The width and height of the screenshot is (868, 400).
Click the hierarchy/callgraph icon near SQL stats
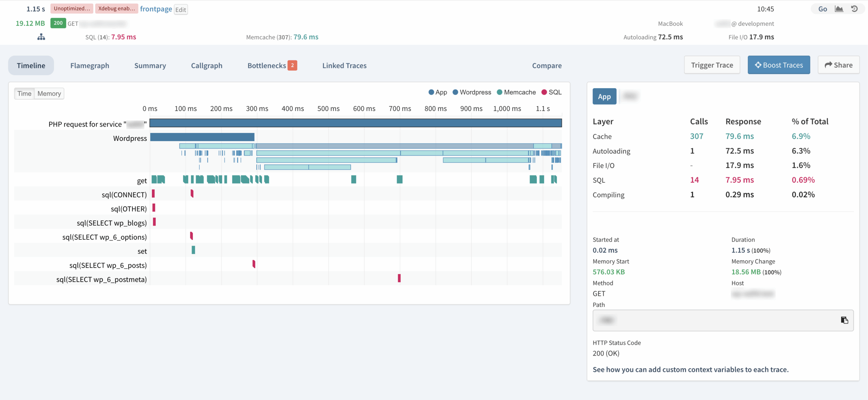tap(41, 37)
